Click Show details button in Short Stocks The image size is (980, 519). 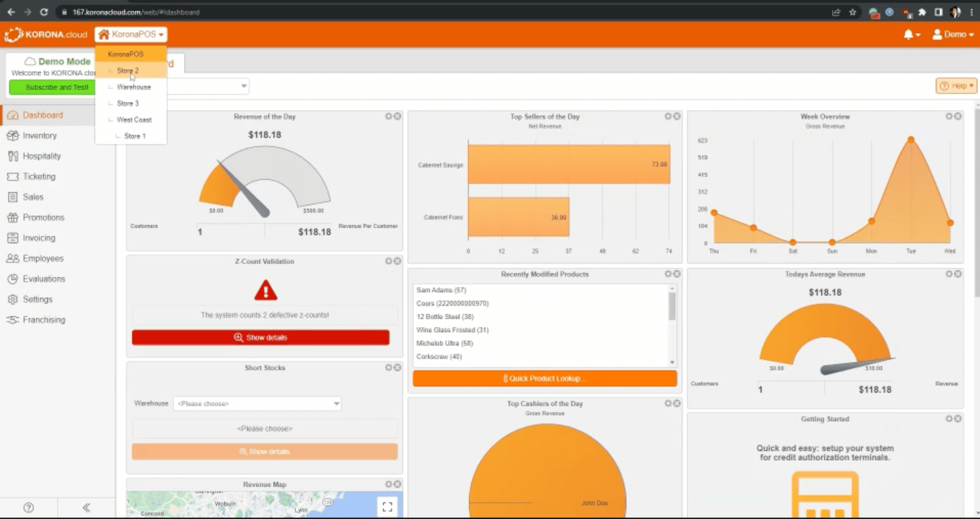pyautogui.click(x=265, y=452)
